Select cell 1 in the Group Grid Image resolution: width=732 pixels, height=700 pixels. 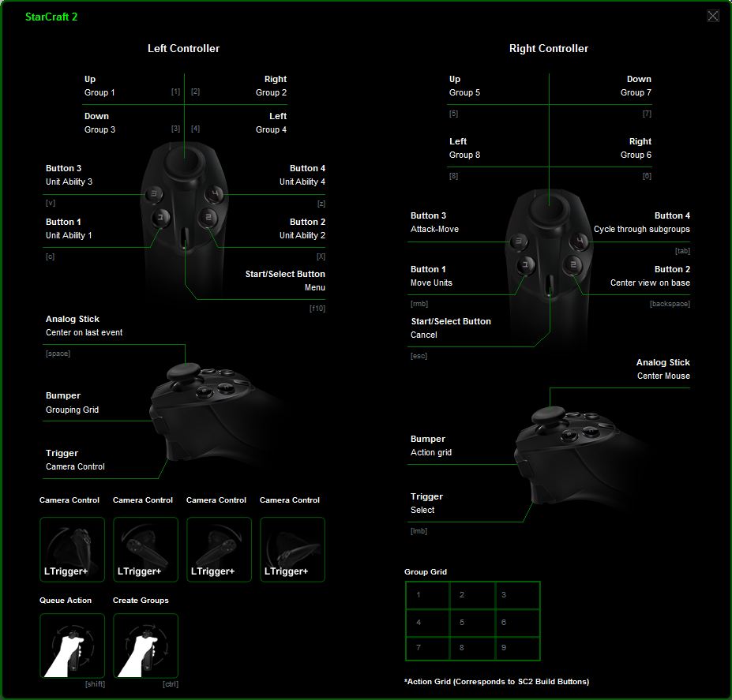click(427, 594)
